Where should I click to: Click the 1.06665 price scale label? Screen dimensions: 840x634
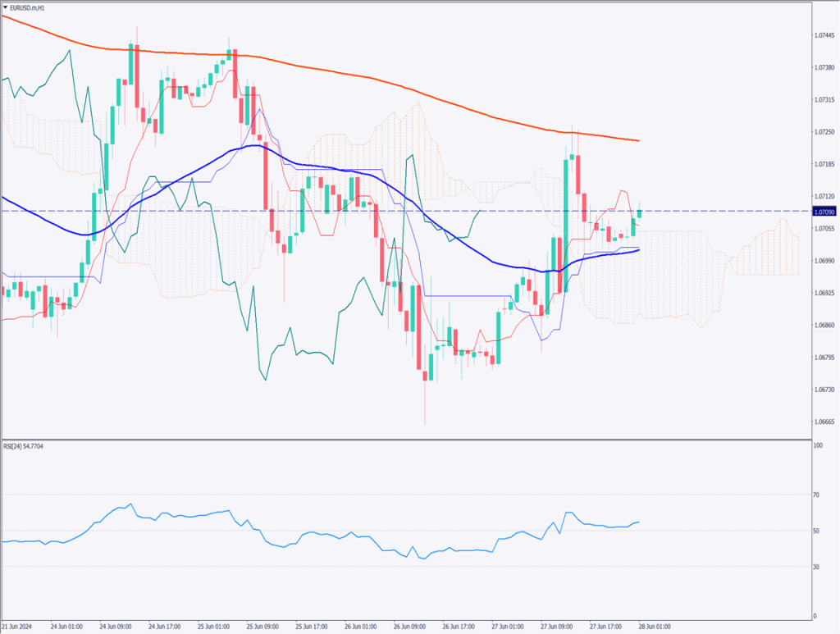[x=824, y=422]
